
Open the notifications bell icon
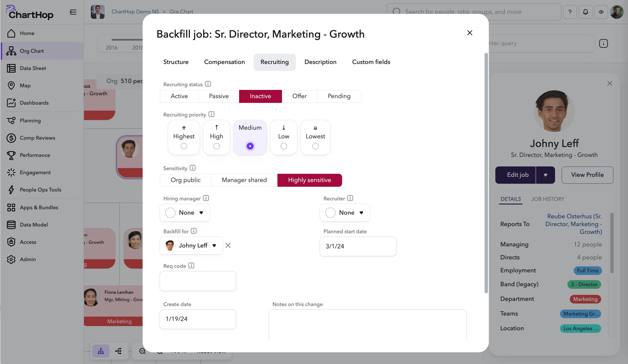coord(585,12)
